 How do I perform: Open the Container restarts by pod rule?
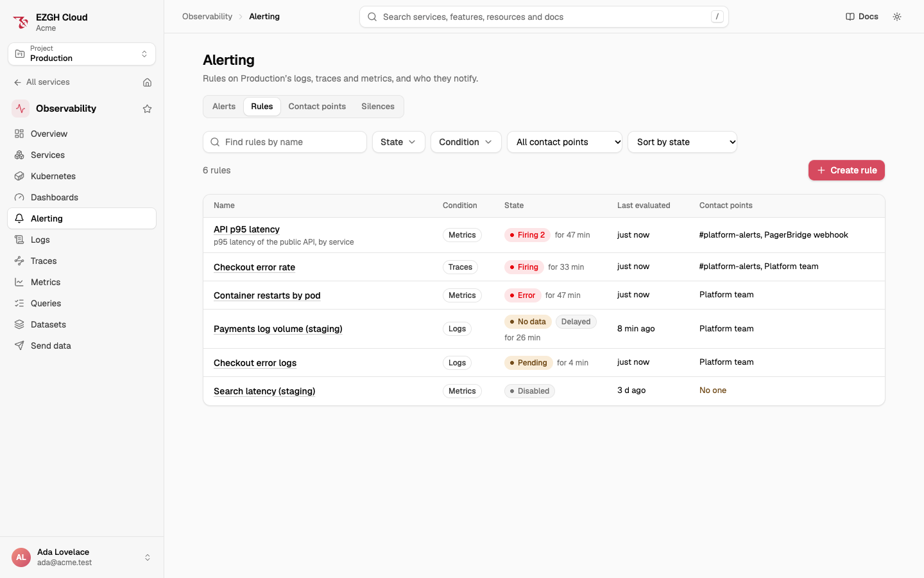tap(267, 295)
